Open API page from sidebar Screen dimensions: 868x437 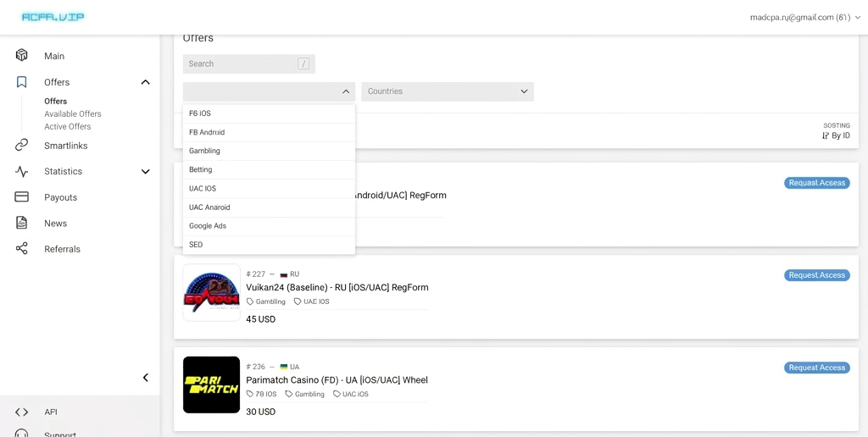point(51,412)
